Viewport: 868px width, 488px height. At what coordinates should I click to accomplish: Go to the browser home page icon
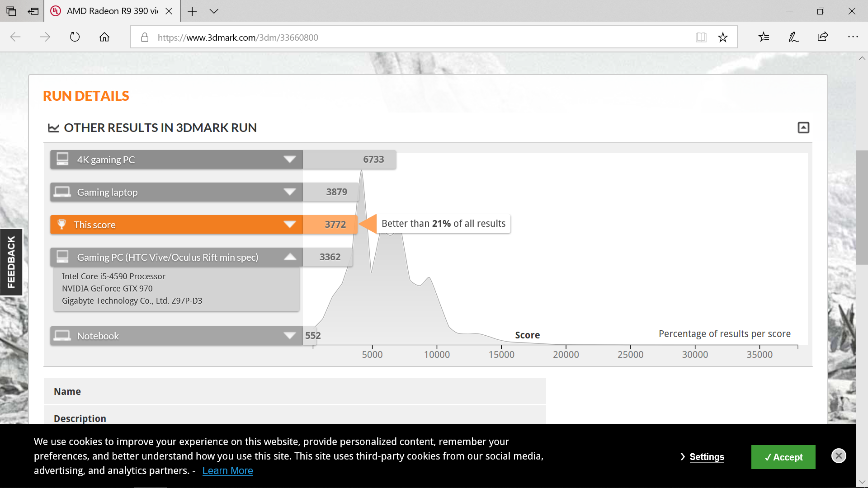click(104, 37)
